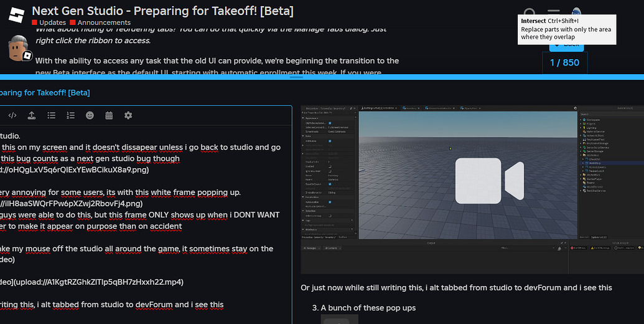The image size is (644, 324).
Task: Open the hamburger menu in the header
Action: pos(554,12)
